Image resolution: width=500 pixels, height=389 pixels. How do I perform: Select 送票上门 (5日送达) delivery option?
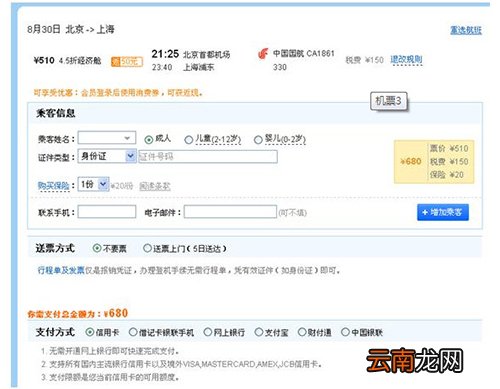click(147, 248)
